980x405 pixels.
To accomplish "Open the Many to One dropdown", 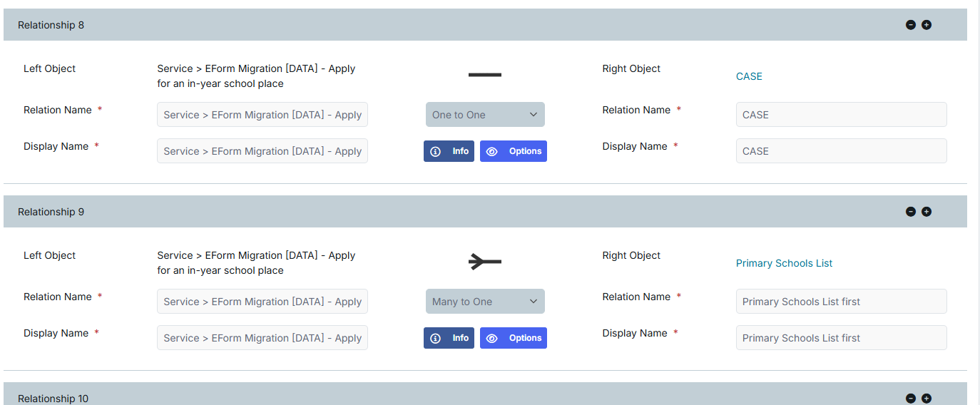I will tap(485, 302).
